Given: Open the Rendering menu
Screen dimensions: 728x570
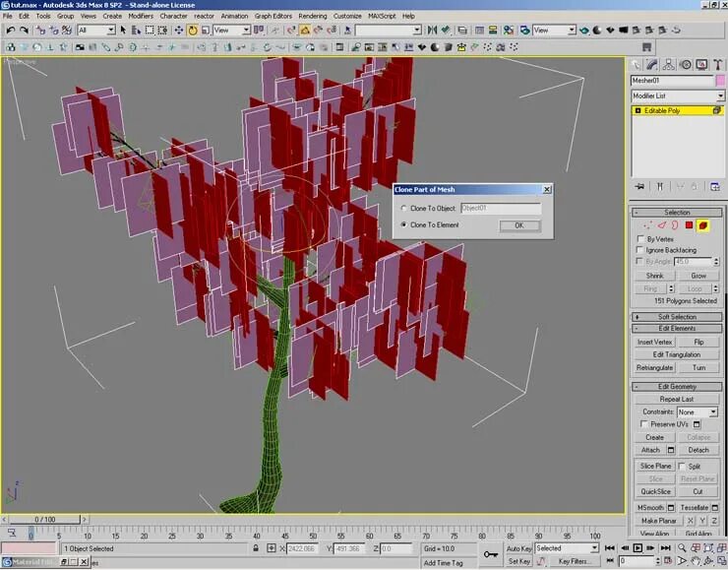Looking at the screenshot, I should [x=313, y=16].
